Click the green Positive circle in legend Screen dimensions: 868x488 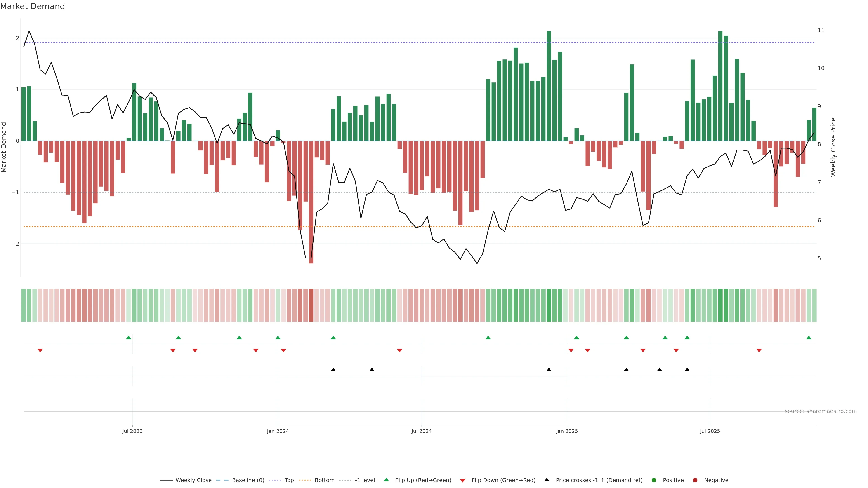point(654,480)
